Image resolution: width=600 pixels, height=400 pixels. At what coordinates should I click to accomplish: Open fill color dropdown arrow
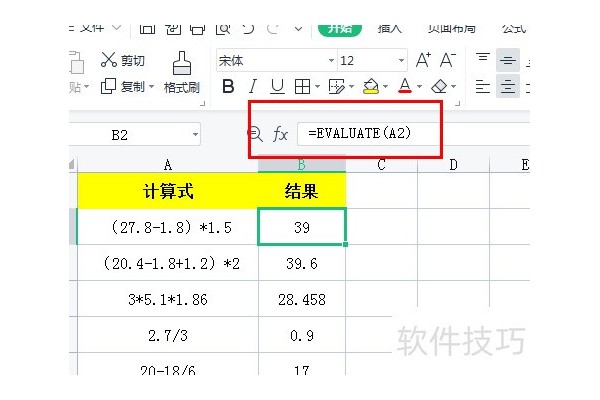385,87
